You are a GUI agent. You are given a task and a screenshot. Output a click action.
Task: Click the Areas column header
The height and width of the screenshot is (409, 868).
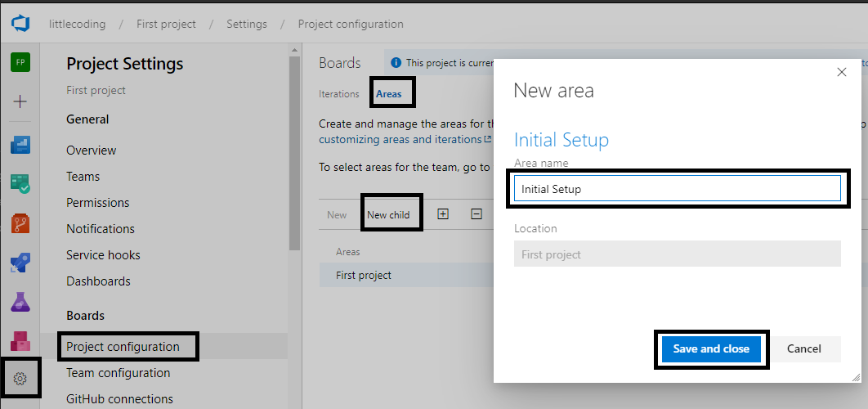pos(347,252)
